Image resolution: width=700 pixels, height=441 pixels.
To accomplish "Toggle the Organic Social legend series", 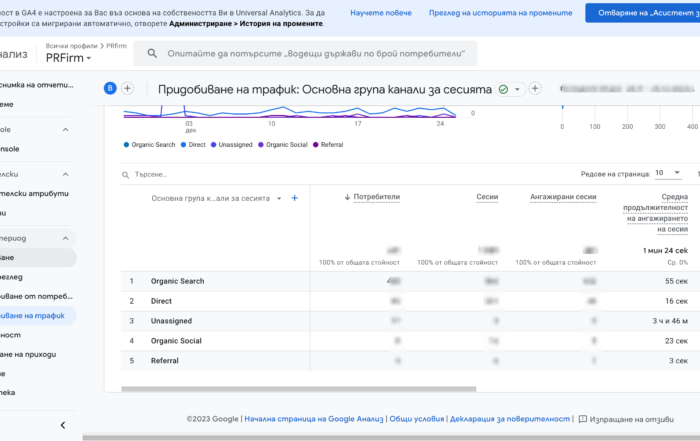I will pyautogui.click(x=283, y=145).
